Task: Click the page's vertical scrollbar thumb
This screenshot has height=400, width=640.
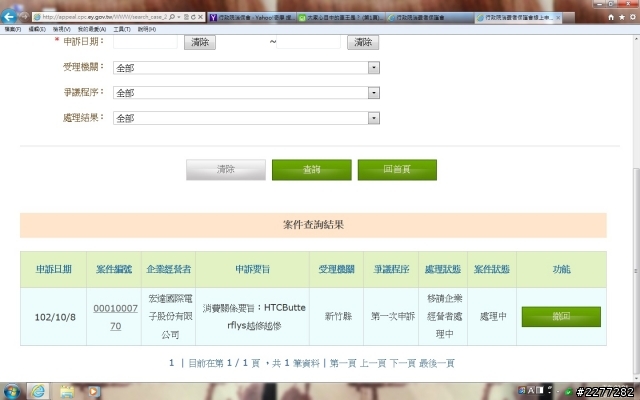Action: pos(636,270)
